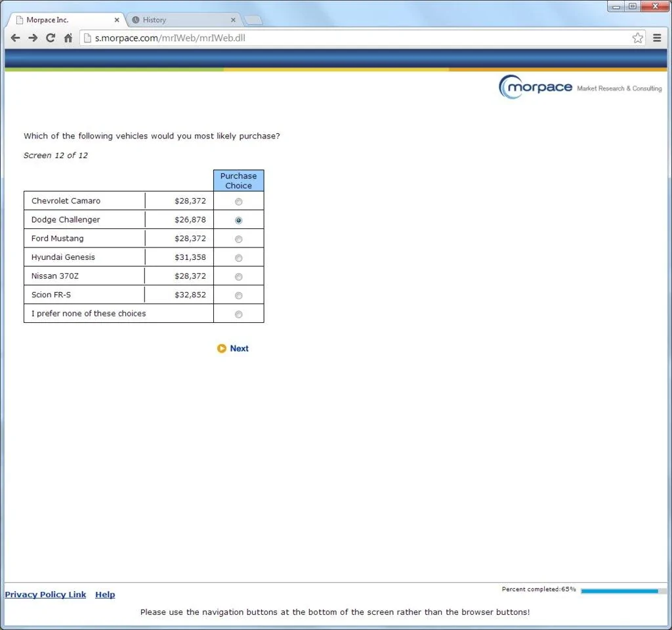Close the Morpace Inc. tab
The image size is (672, 630).
tap(117, 20)
